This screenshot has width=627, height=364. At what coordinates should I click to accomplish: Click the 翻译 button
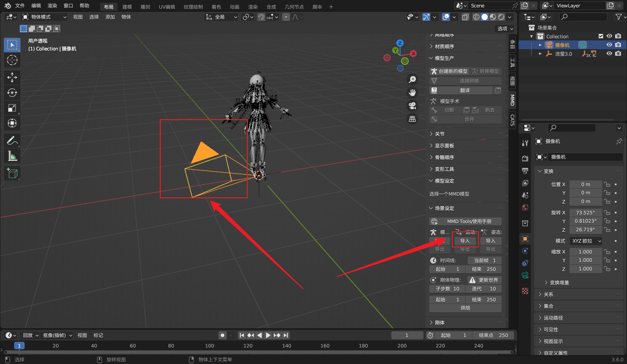point(461,90)
